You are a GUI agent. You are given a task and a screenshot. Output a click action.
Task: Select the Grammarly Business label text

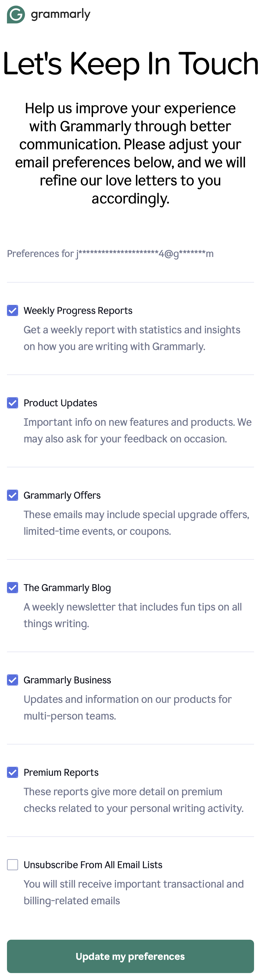pos(68,680)
